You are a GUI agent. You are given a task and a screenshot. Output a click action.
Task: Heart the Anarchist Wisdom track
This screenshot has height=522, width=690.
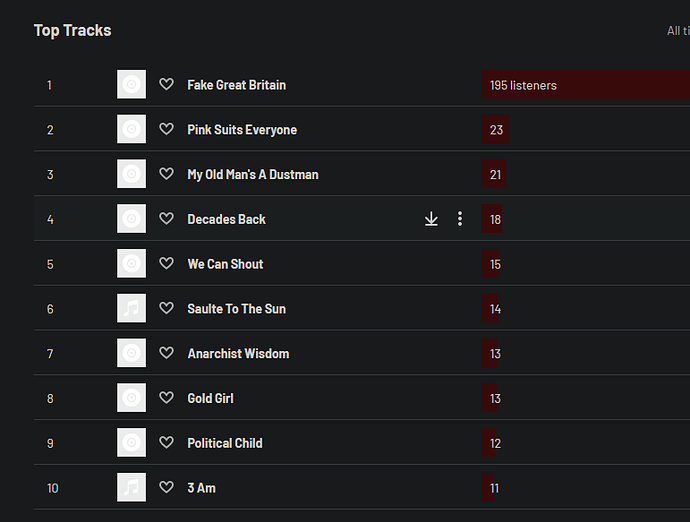tap(167, 354)
